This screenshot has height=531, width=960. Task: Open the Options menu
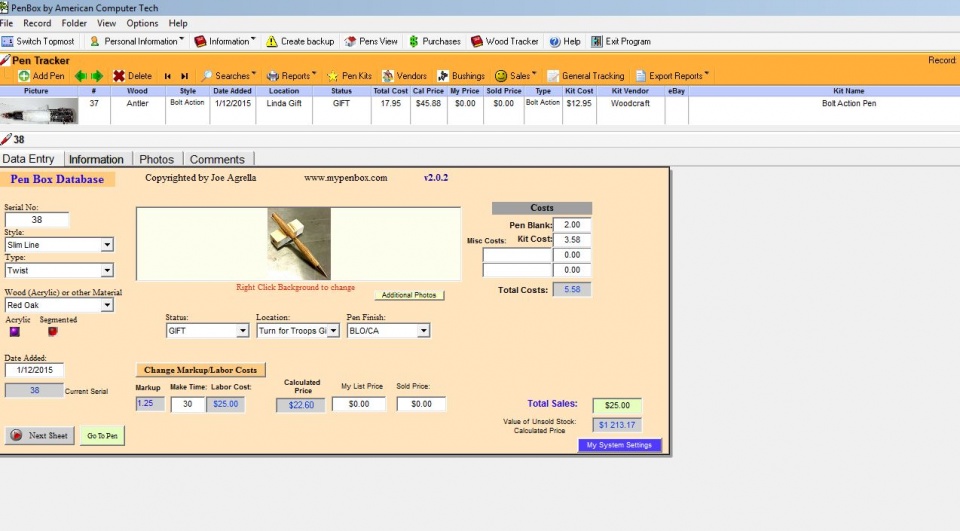pyautogui.click(x=142, y=23)
